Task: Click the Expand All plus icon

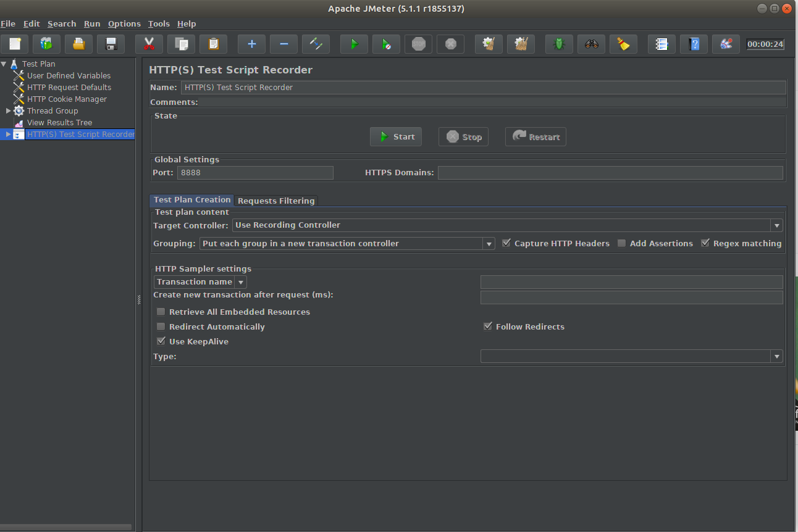Action: pos(251,44)
